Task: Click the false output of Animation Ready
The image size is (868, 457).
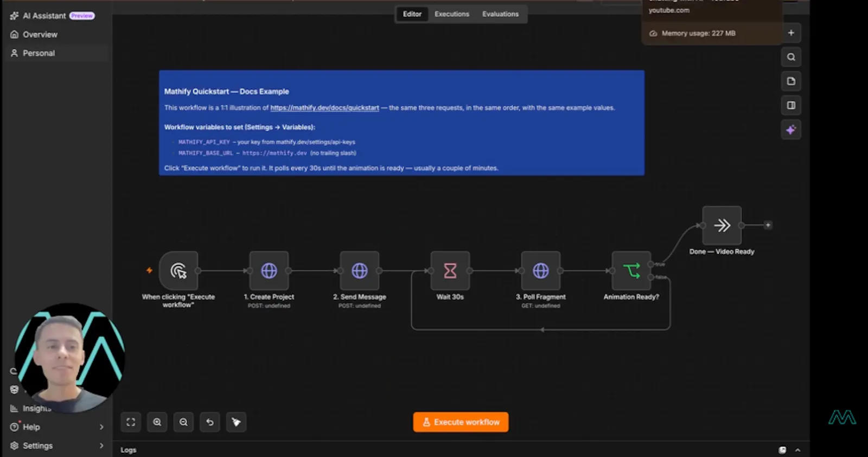Action: pyautogui.click(x=651, y=277)
